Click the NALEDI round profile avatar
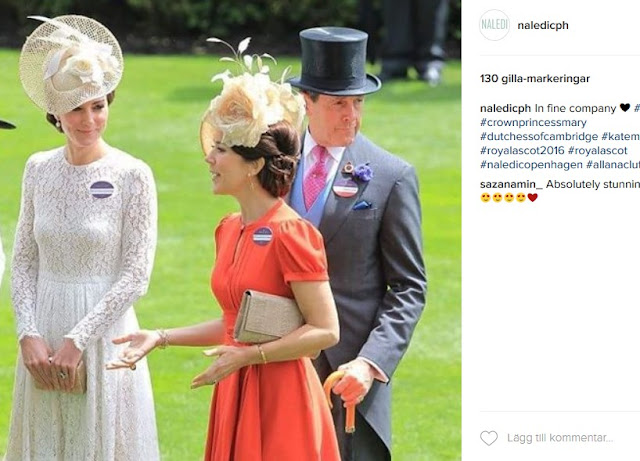Screen dimensions: 640x461 (x=494, y=25)
